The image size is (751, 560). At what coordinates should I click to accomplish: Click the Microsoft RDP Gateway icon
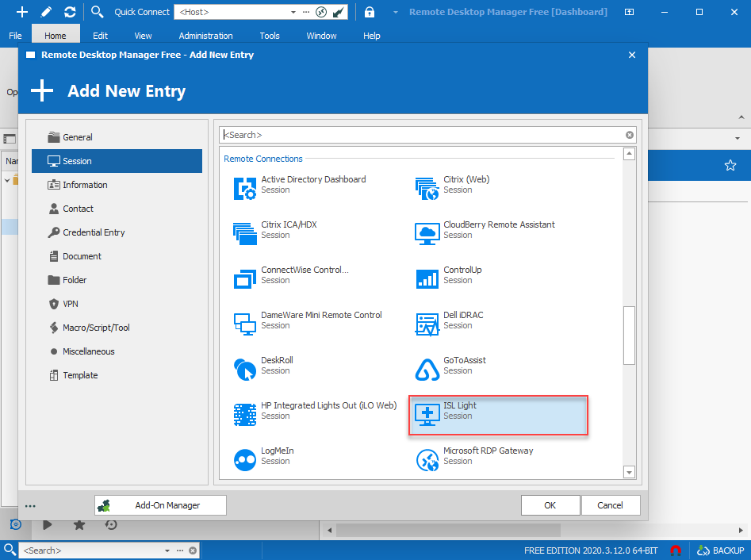tap(427, 459)
